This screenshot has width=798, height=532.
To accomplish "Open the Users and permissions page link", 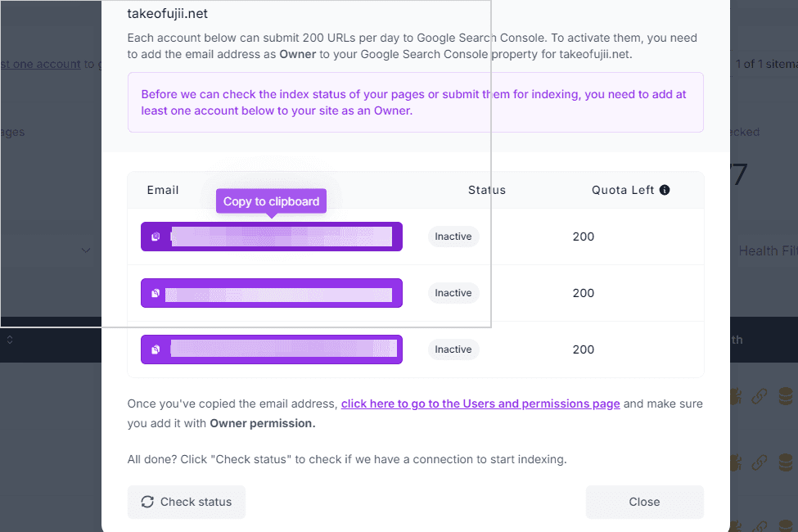I will pos(480,404).
